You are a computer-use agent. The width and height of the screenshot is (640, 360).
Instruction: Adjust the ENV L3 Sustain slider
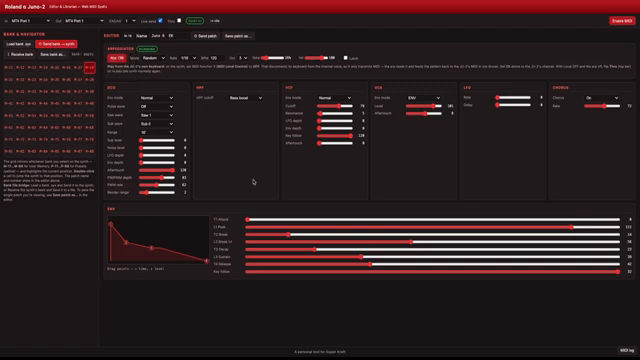click(433, 257)
